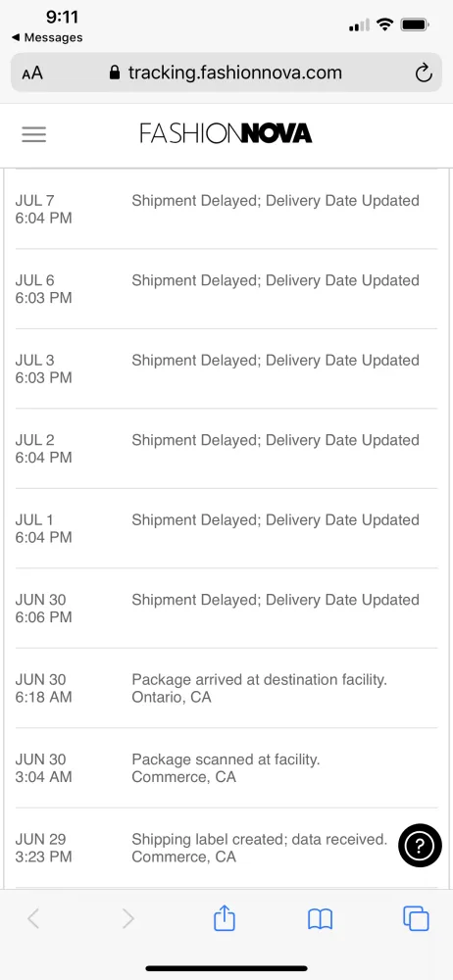Tap the Safari forward arrow
Viewport: 453px width, 980px height.
click(x=127, y=919)
